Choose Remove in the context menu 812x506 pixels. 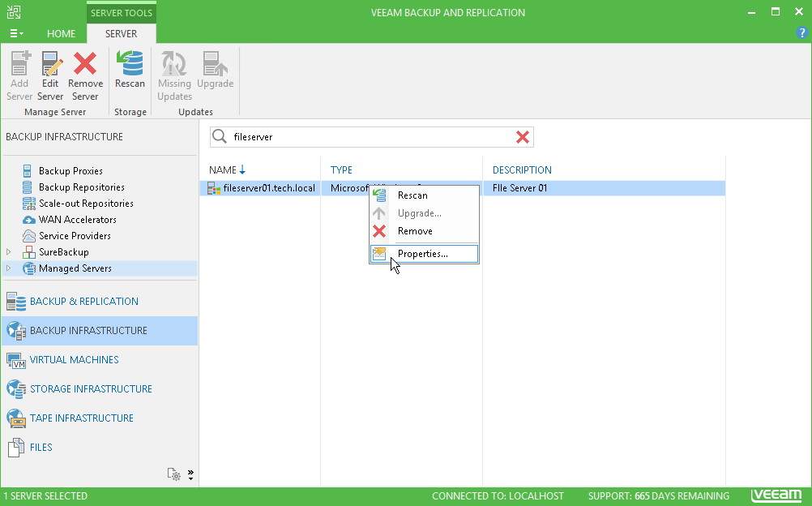coord(424,231)
